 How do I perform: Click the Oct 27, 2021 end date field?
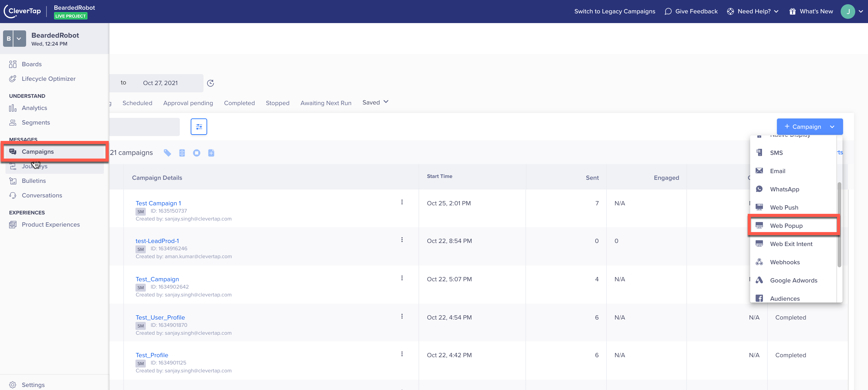(x=160, y=83)
